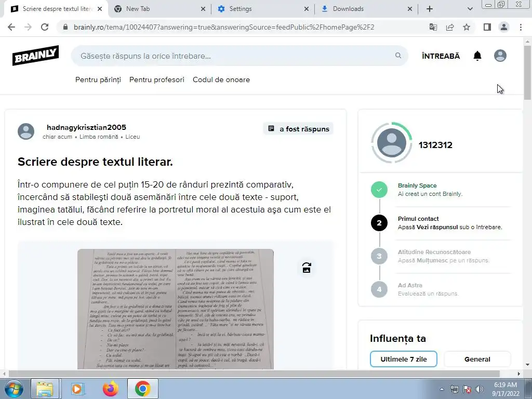Share this page icon
This screenshot has width=532, height=399.
click(x=450, y=27)
